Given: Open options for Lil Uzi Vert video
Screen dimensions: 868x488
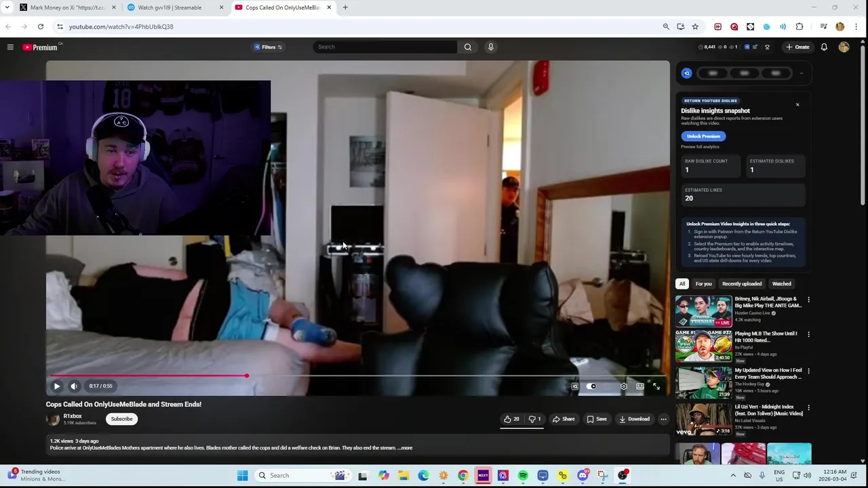Looking at the screenshot, I should [x=808, y=408].
